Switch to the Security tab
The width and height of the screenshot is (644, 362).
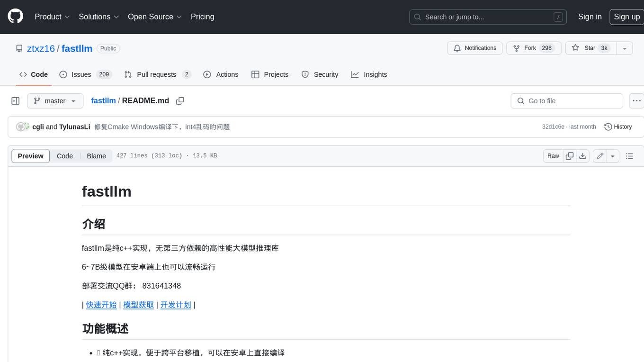pyautogui.click(x=320, y=74)
